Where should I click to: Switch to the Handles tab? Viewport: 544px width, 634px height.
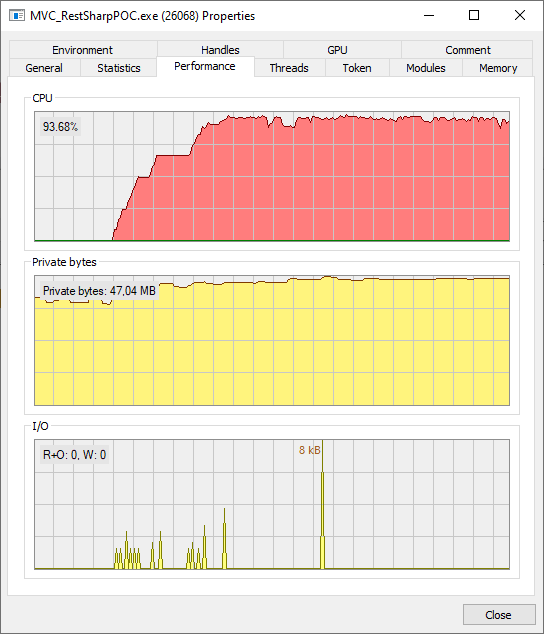click(220, 50)
